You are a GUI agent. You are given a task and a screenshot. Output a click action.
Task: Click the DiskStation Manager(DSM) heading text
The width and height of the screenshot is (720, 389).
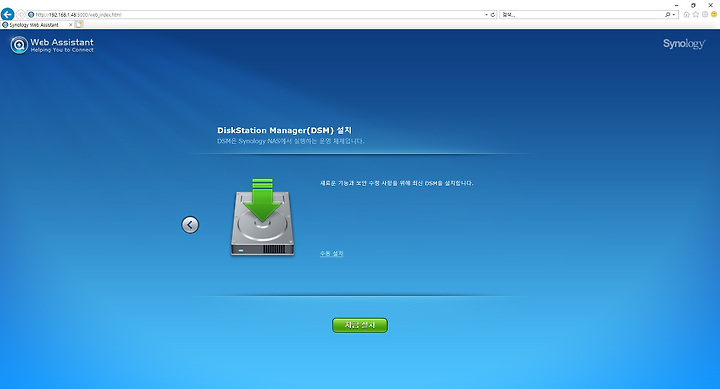[x=284, y=130]
